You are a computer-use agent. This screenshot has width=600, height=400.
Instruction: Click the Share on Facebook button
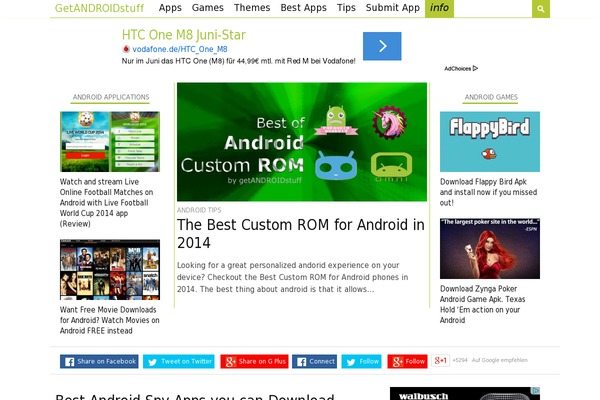point(99,361)
